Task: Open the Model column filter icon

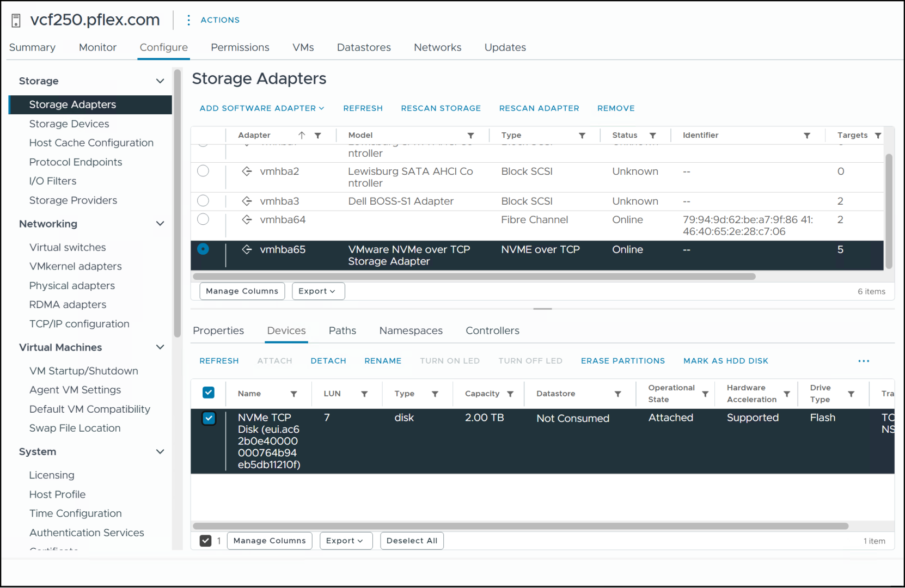Action: (471, 135)
